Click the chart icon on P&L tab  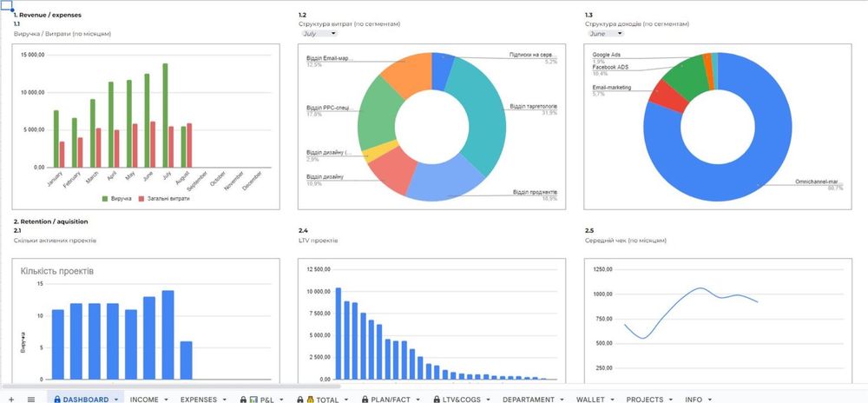click(x=253, y=400)
